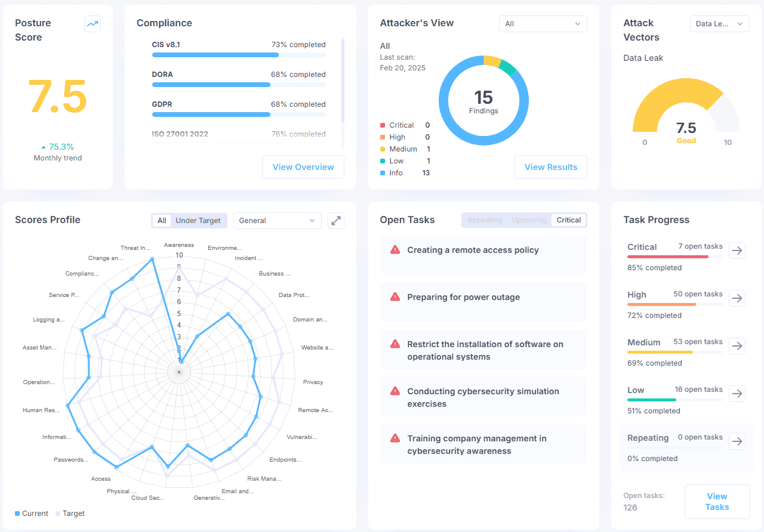
Task: Click the 'Endpoints...' radar axis label
Action: (x=285, y=460)
